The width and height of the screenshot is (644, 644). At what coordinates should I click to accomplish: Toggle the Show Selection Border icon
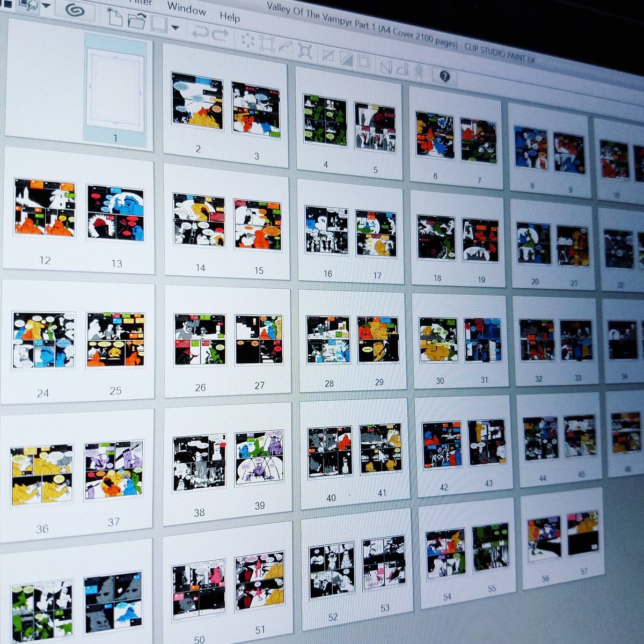click(x=364, y=61)
